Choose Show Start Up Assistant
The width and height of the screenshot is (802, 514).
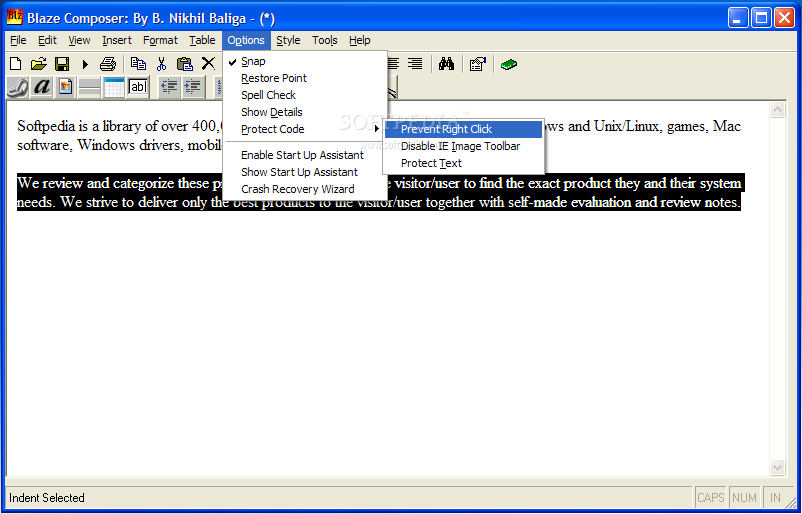pos(305,172)
